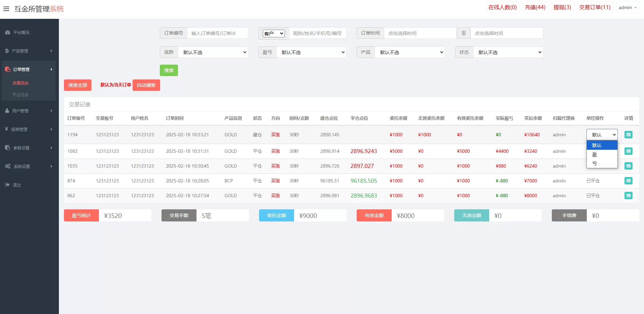Click the 自动刷新 button
This screenshot has width=644, height=314.
click(146, 85)
